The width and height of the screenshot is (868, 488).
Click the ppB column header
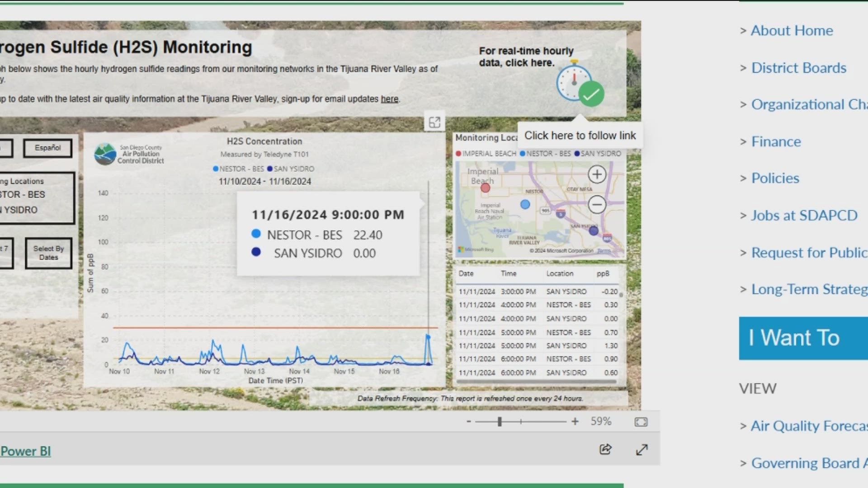tap(603, 274)
